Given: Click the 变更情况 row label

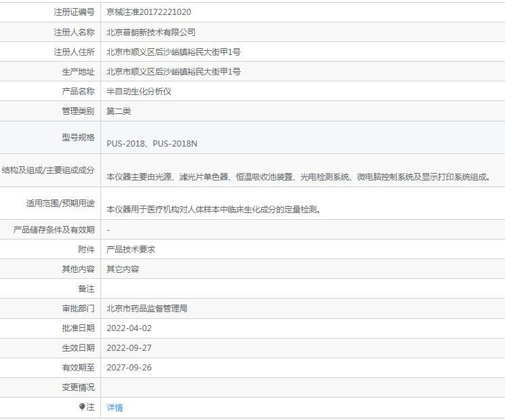Looking at the screenshot, I should [x=78, y=387].
